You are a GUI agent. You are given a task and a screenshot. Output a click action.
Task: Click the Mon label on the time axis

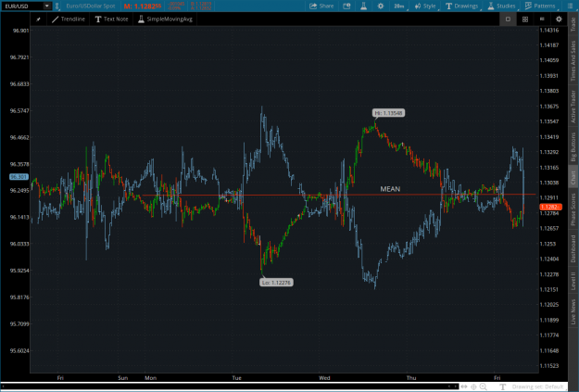[151, 378]
